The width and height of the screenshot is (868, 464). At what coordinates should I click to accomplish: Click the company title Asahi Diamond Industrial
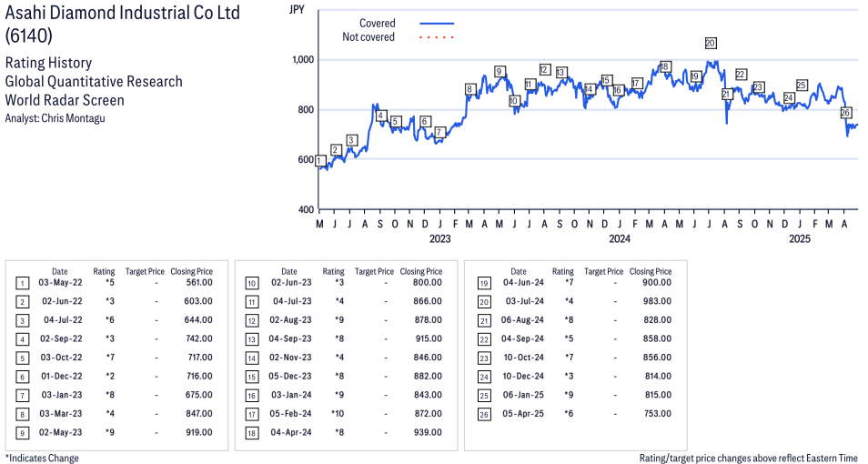point(122,13)
